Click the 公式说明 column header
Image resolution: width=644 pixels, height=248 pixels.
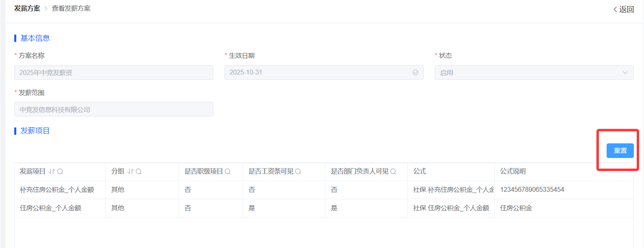(x=513, y=171)
